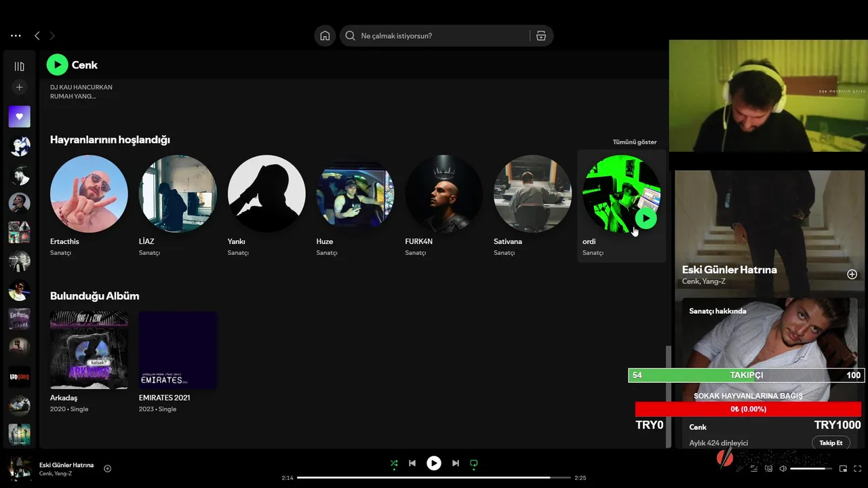The width and height of the screenshot is (868, 488).
Task: Open the LİAZ artist card
Action: (x=178, y=207)
